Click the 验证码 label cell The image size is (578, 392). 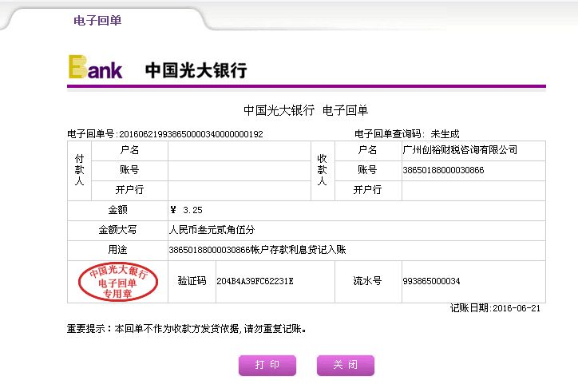[x=192, y=281]
